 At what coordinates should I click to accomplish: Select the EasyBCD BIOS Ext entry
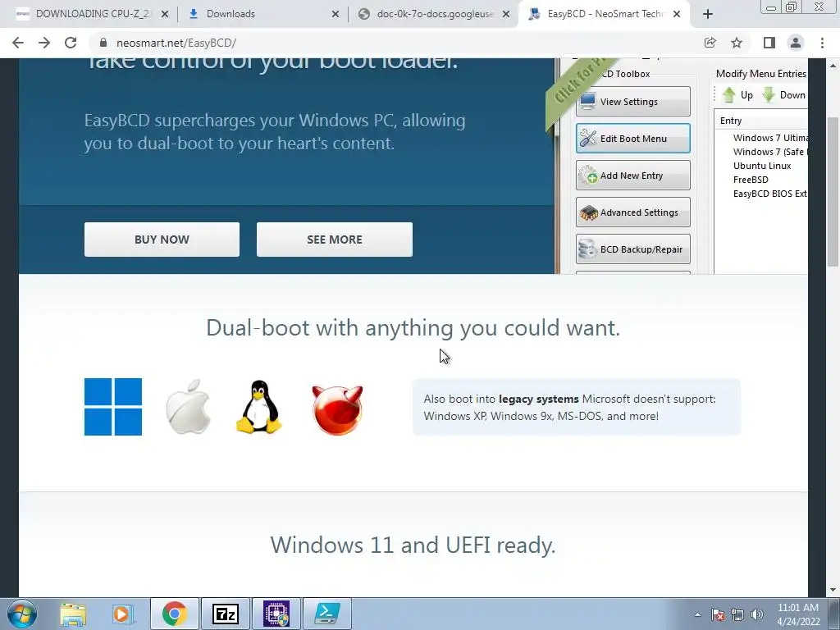click(x=770, y=194)
